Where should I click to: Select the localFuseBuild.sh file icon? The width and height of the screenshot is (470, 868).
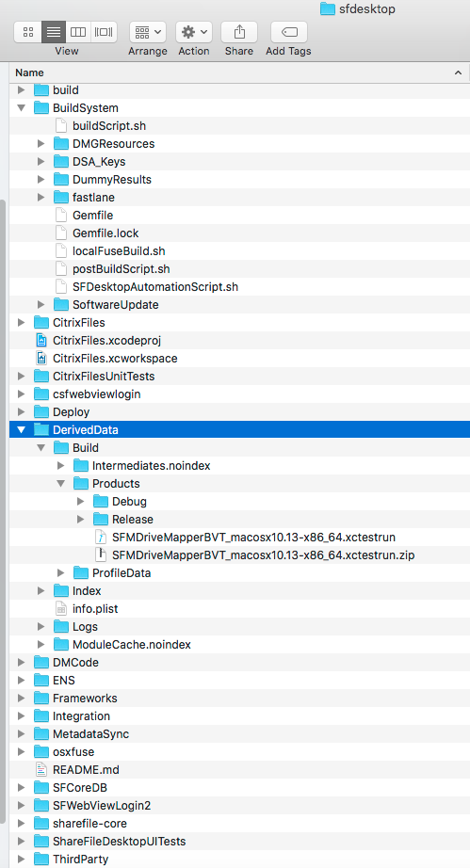click(x=61, y=250)
